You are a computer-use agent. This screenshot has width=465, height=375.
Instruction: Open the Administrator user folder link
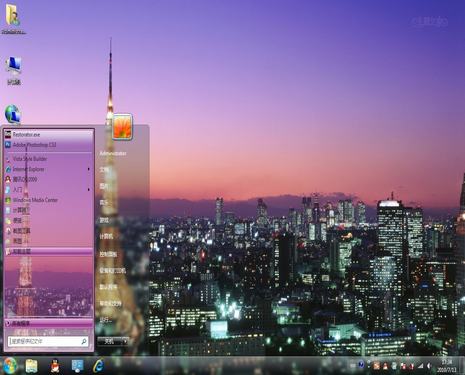(113, 153)
